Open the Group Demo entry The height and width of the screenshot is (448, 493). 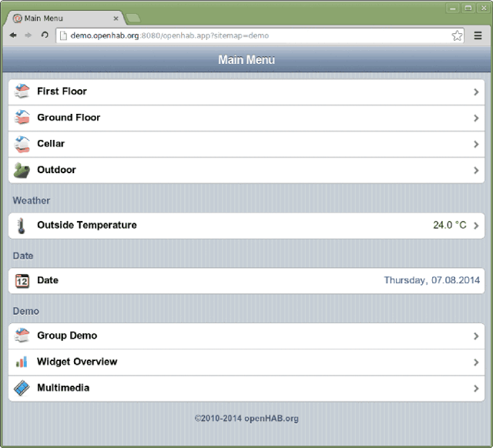pos(246,336)
